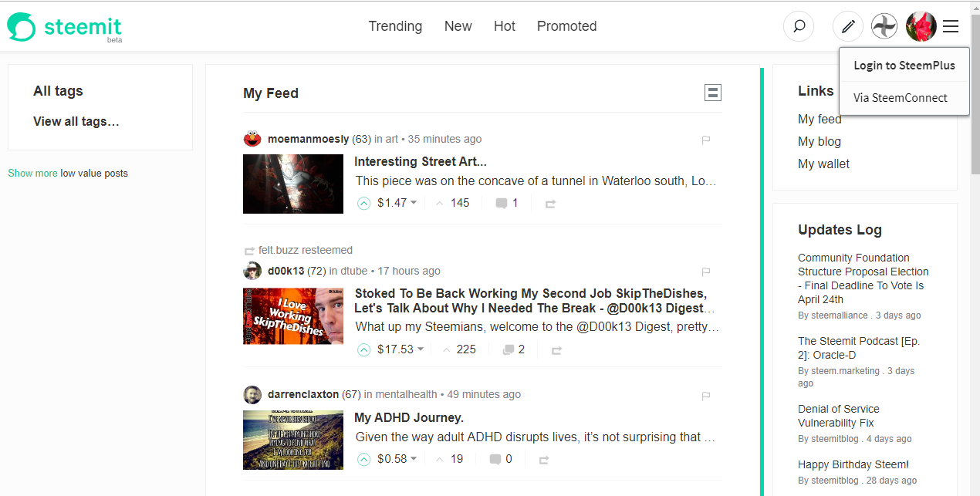Click d00k13's avatar image
Viewport: 980px width, 496px height.
pos(252,271)
